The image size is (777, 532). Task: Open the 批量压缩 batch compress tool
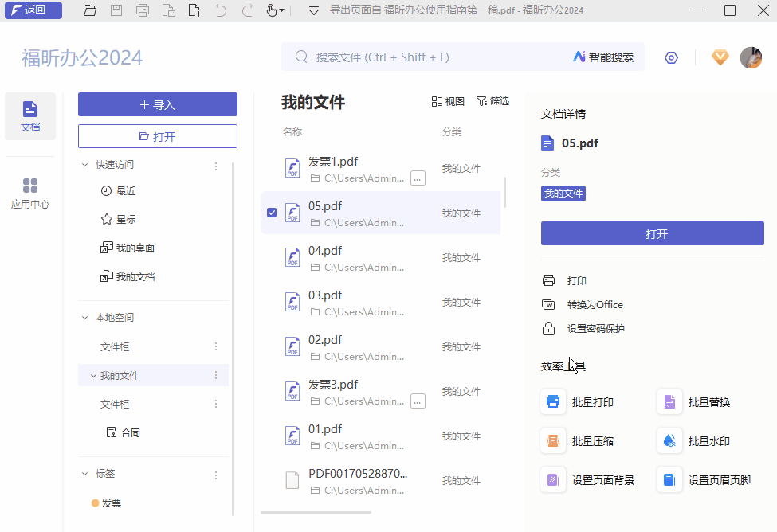(x=591, y=440)
